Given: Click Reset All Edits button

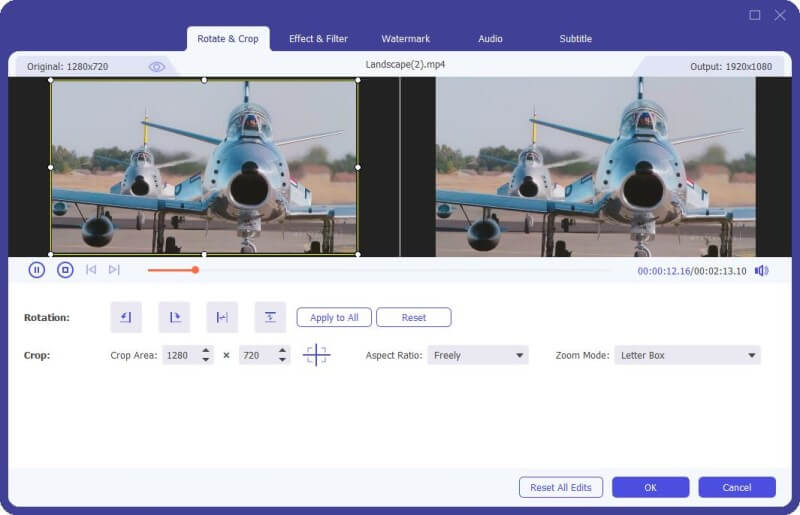Looking at the screenshot, I should (561, 487).
